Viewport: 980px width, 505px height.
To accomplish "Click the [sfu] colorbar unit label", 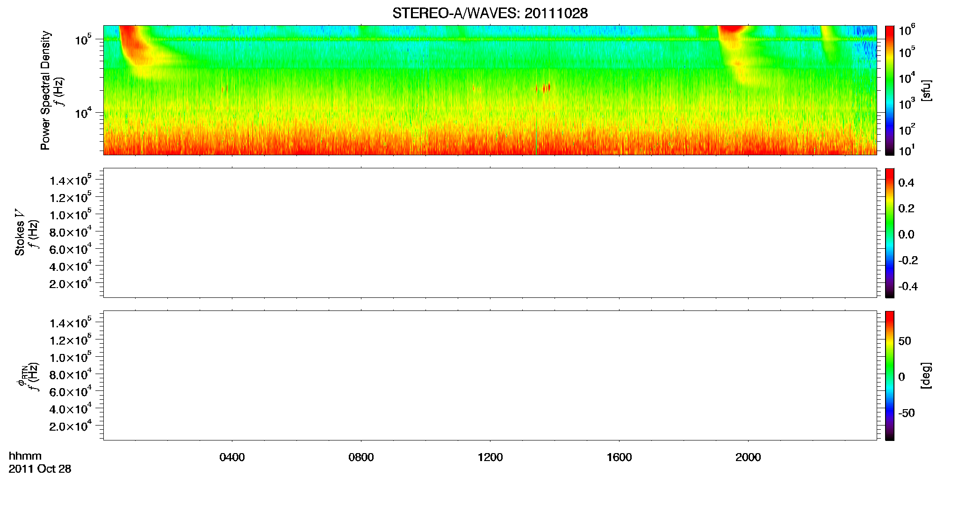I will coord(926,90).
